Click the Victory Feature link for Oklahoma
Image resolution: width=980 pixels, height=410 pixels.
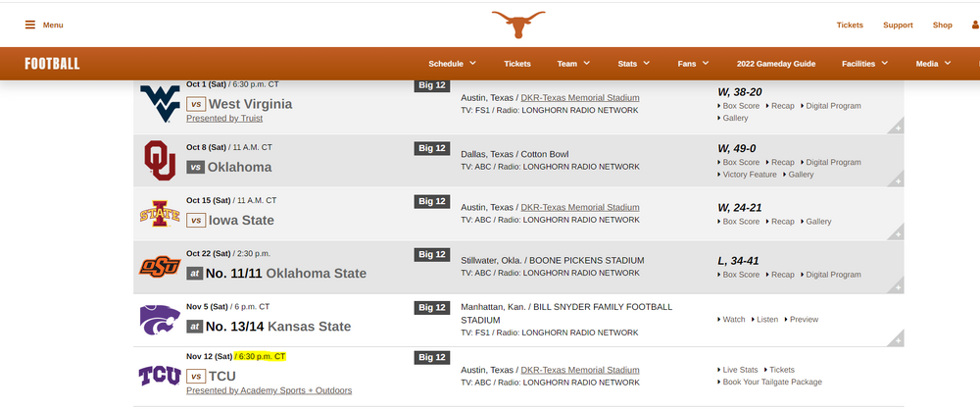750,175
